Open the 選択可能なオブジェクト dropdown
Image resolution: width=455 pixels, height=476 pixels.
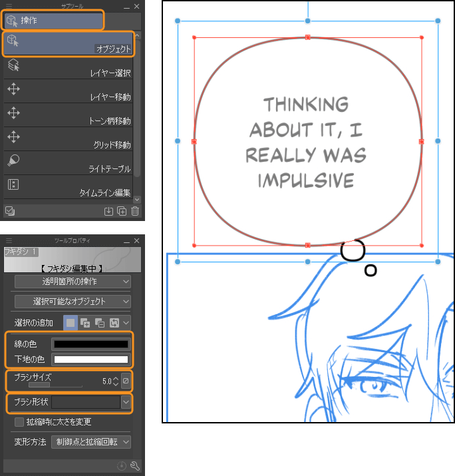coord(73,302)
